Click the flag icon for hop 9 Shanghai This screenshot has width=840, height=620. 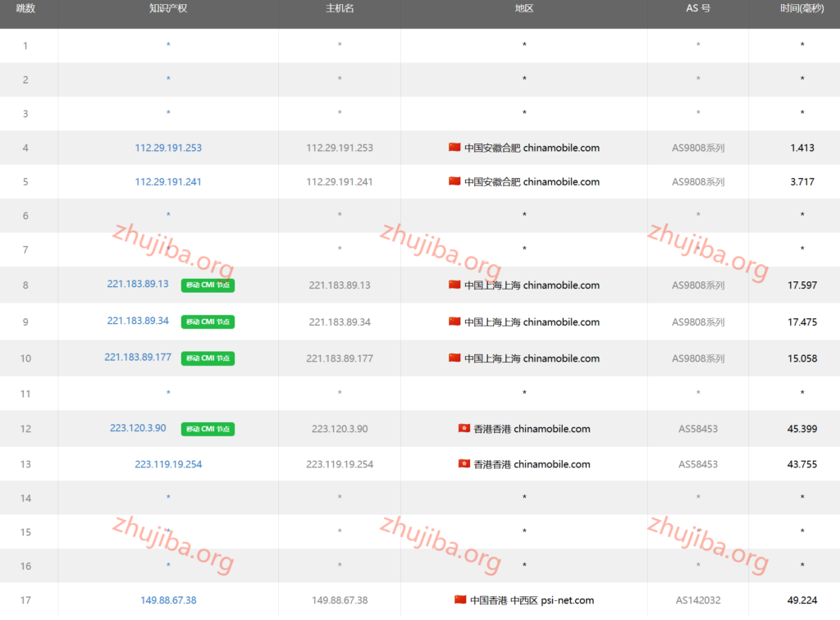pos(455,321)
